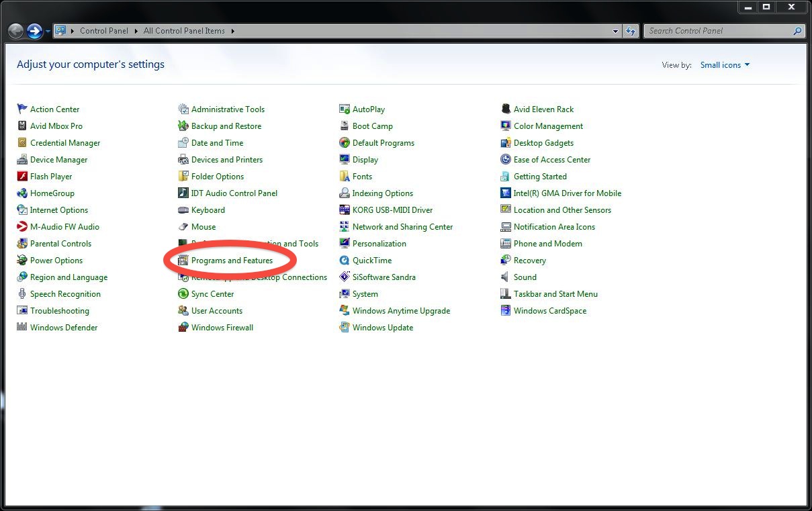Click the Sound speaker icon
Viewport: 812px width, 511px height.
point(506,277)
